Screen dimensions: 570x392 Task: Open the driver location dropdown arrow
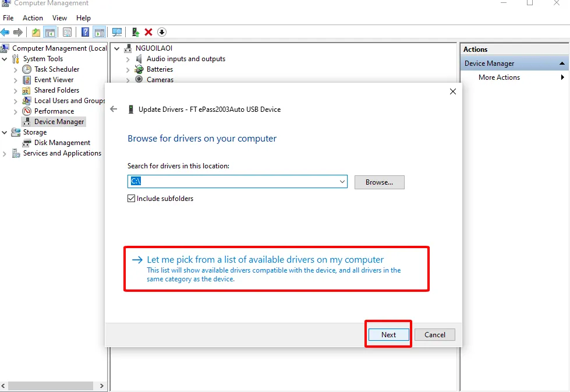[x=342, y=182]
